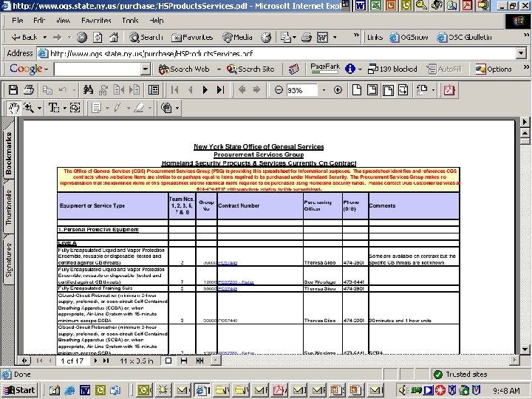Open the Help menu

coord(157,21)
